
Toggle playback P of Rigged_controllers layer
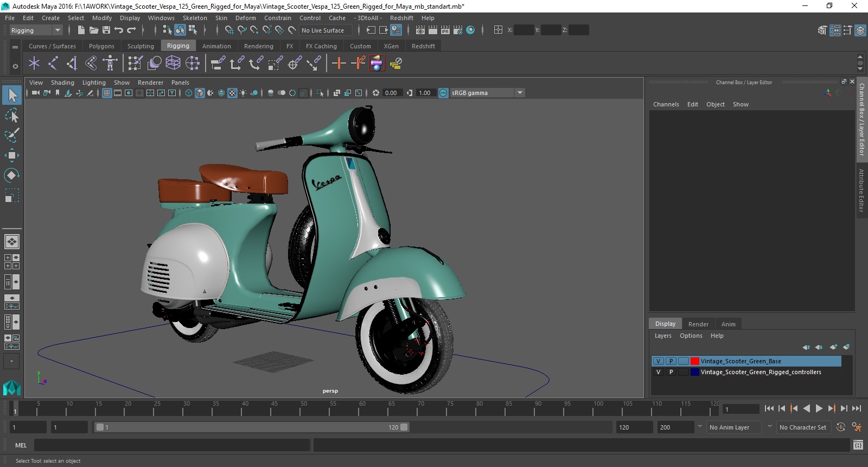point(671,372)
